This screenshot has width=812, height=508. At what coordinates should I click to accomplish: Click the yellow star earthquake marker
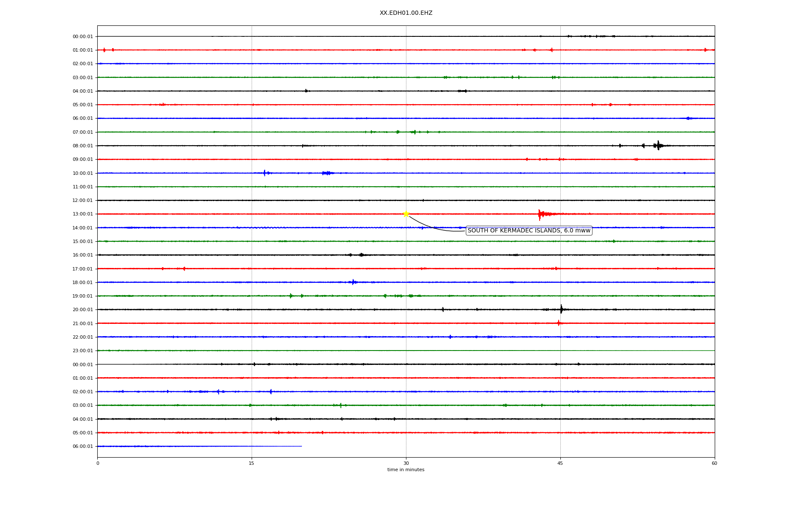point(406,214)
